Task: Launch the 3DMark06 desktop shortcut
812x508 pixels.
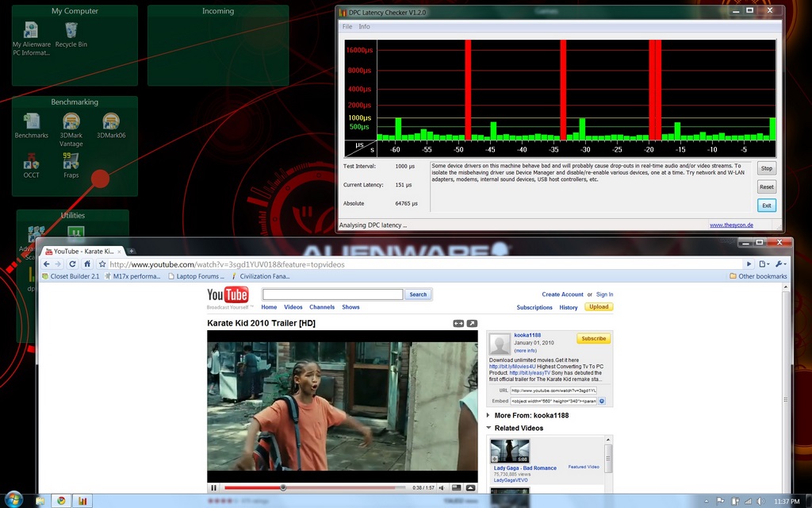Action: pos(111,125)
